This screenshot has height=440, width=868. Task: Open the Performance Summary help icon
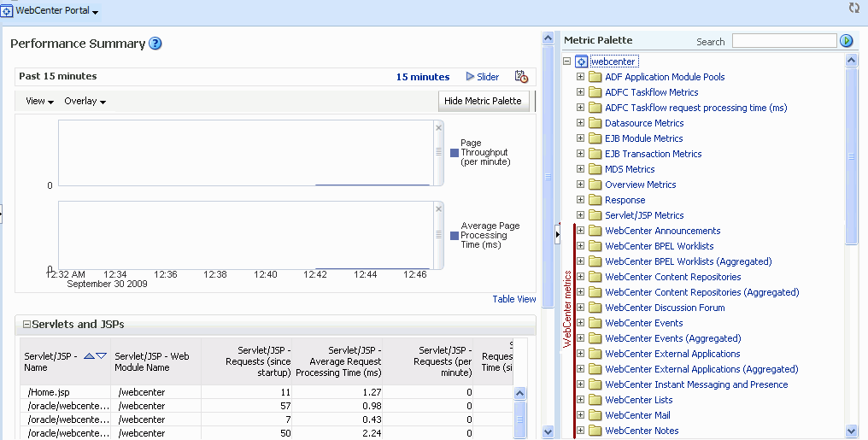[155, 44]
